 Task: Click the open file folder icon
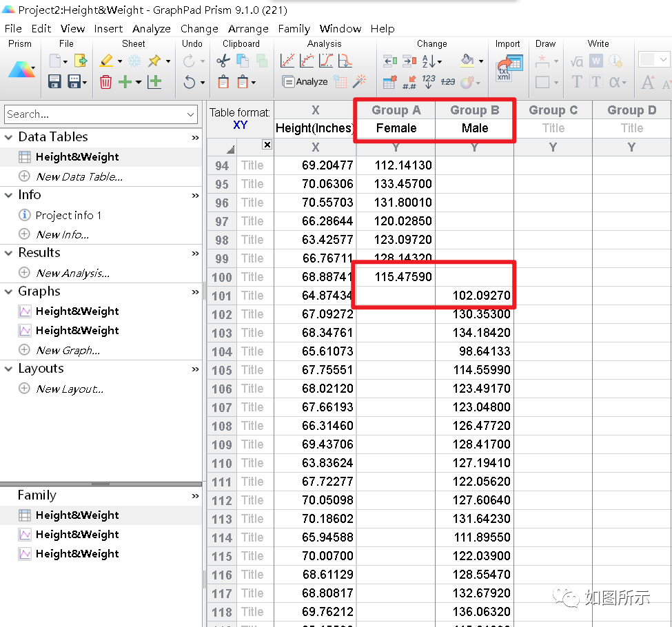pos(81,61)
